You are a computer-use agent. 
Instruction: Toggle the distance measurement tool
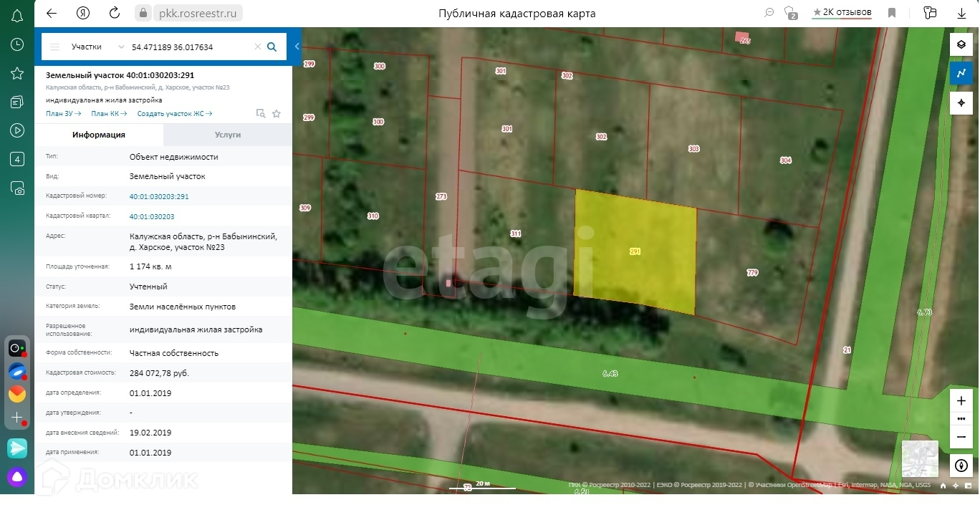(961, 73)
